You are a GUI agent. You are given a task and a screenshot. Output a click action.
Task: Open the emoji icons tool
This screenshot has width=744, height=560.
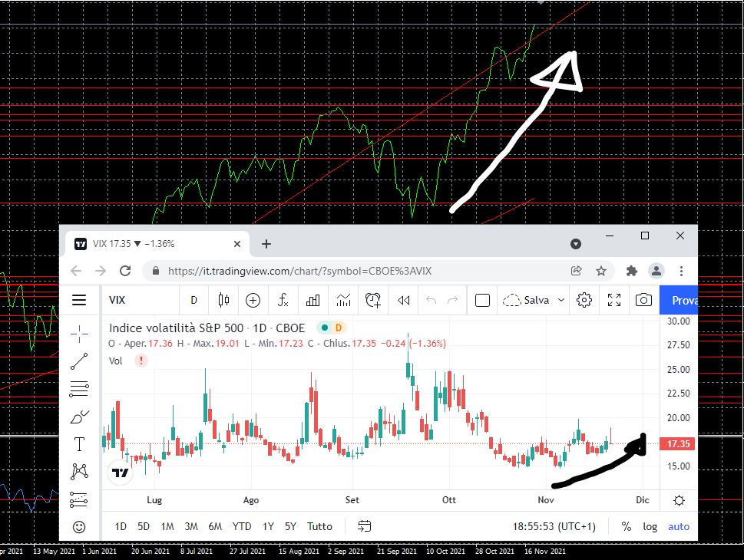click(79, 527)
